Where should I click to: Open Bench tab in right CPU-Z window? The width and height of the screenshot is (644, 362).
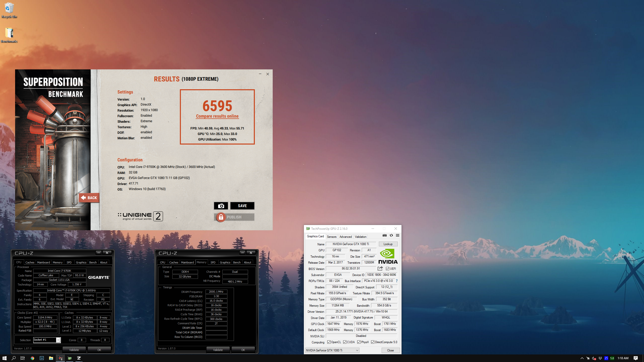237,262
